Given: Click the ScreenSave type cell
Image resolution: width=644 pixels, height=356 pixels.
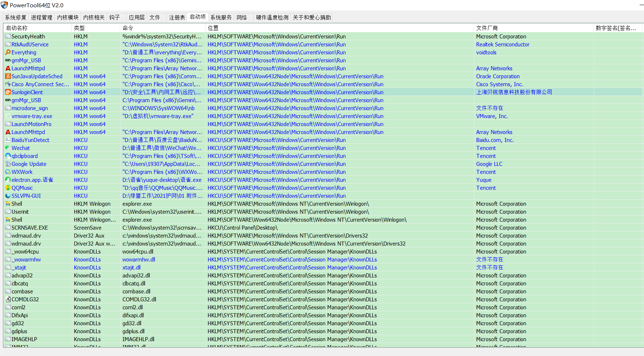Looking at the screenshot, I should click(88, 227).
